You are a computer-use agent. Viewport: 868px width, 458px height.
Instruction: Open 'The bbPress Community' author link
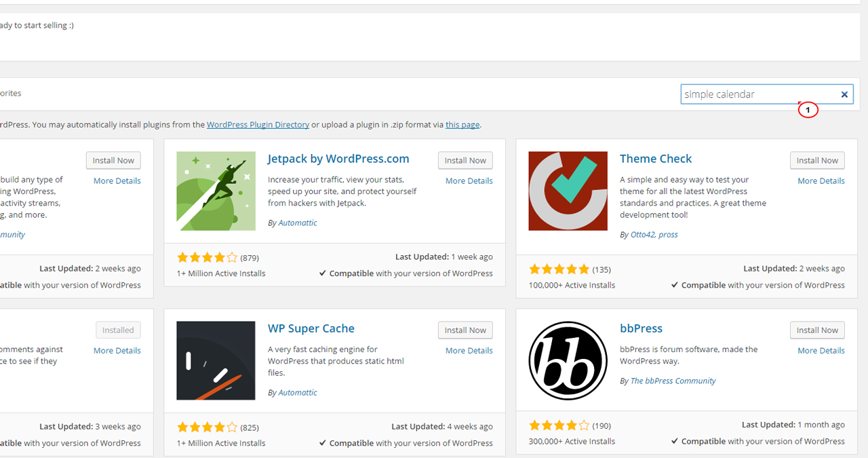[x=673, y=381]
